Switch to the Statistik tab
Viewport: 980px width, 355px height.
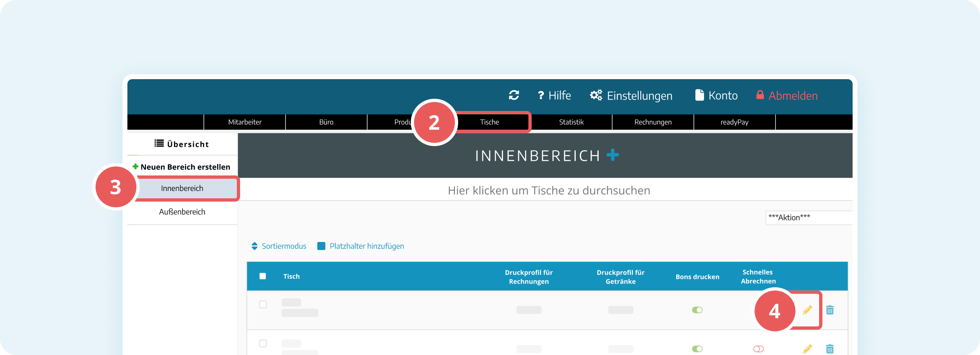[x=571, y=122]
